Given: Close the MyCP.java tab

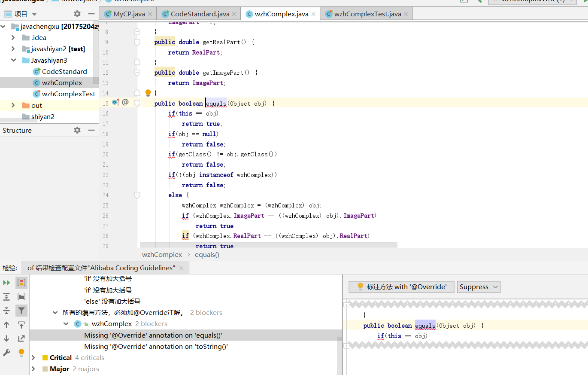Looking at the screenshot, I should 150,14.
